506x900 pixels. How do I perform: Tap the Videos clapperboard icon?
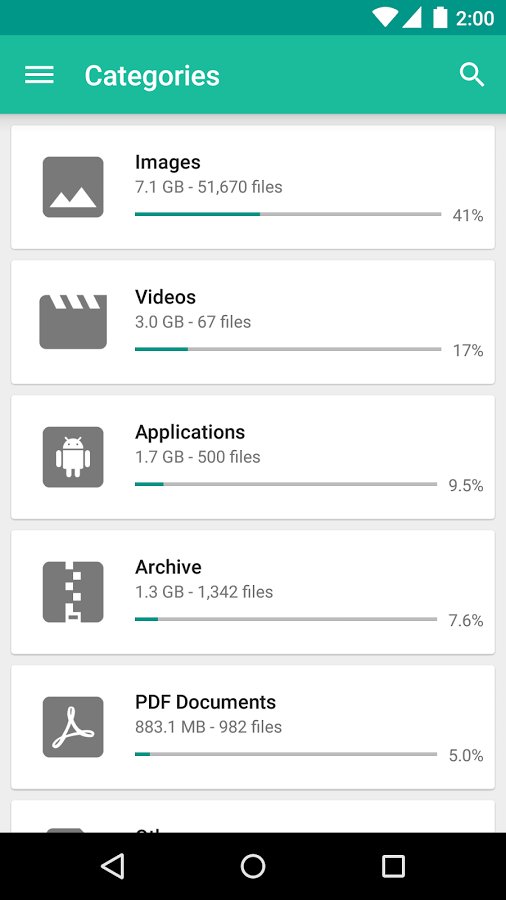coord(73,322)
